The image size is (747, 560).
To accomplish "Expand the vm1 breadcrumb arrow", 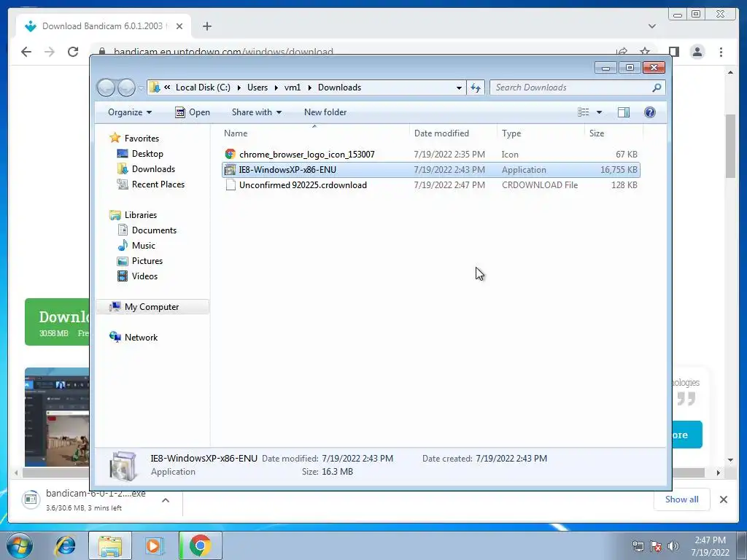I will [x=309, y=87].
